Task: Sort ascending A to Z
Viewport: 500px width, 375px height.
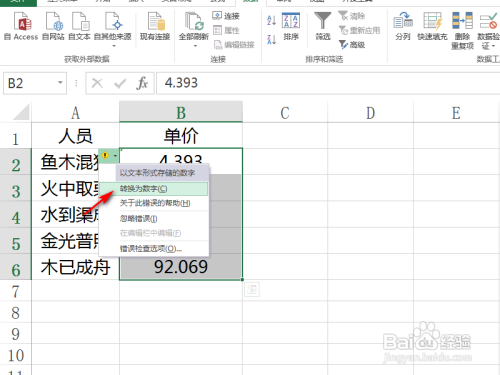Action: [271, 20]
